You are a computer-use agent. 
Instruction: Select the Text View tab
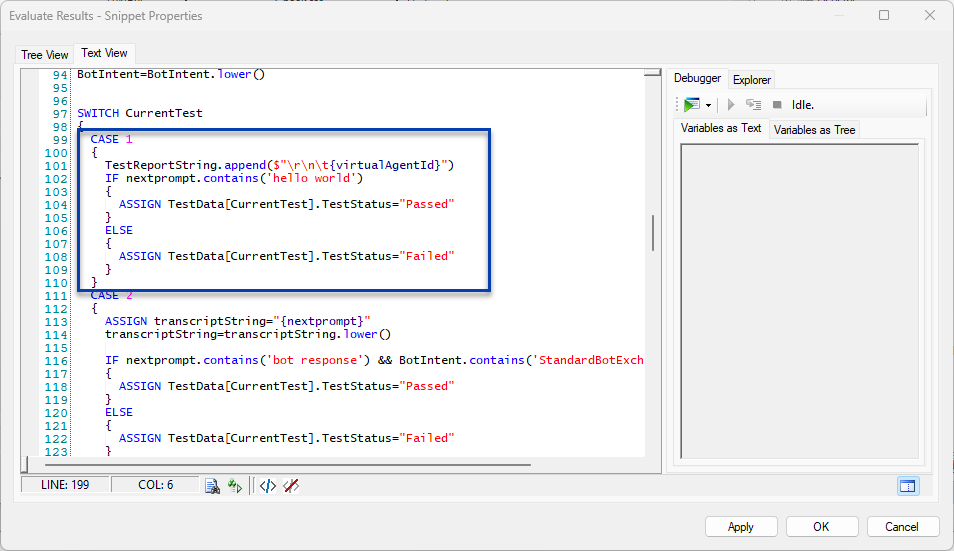104,54
